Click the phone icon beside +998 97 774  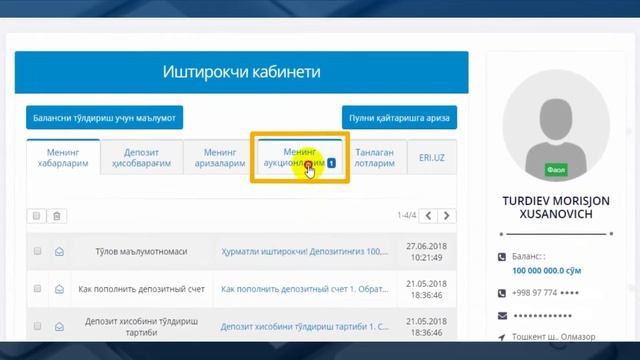click(502, 293)
